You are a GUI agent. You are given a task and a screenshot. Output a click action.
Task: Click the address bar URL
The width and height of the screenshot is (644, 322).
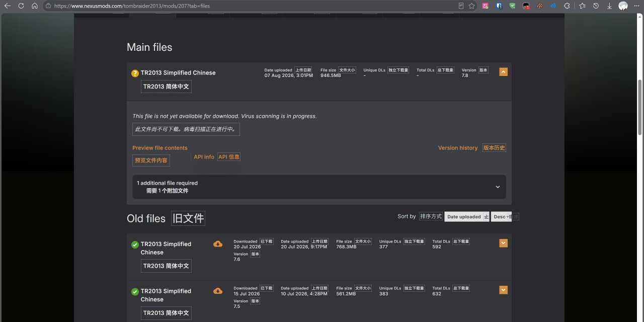pos(132,6)
